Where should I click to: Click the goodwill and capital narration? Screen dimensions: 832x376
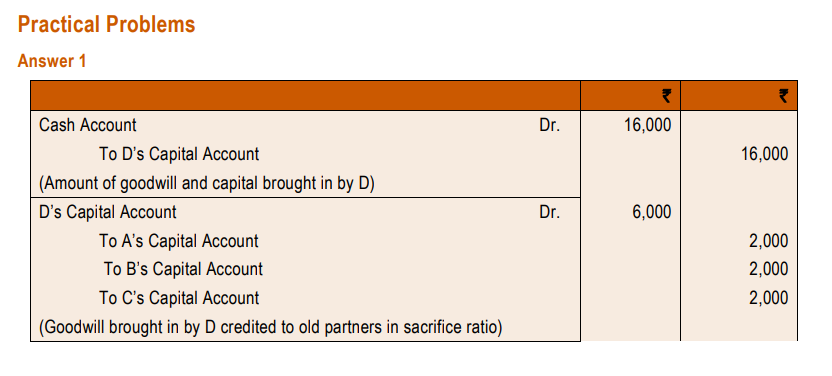pos(207,183)
